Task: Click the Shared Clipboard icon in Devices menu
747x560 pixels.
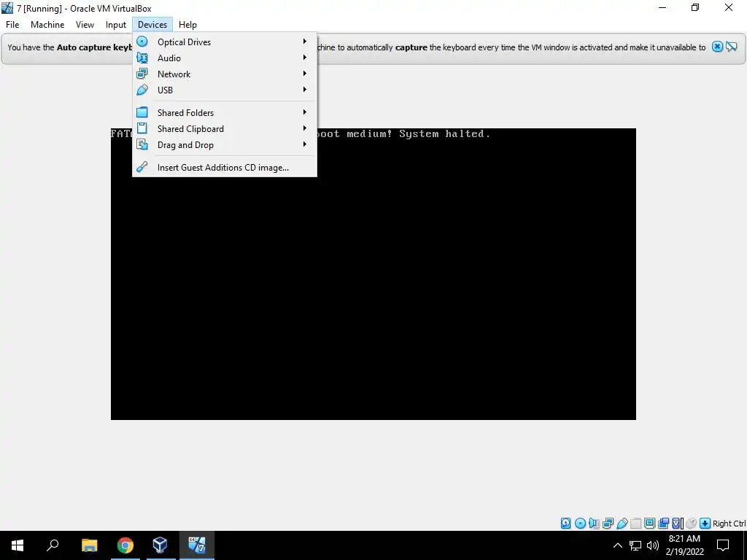Action: tap(142, 128)
